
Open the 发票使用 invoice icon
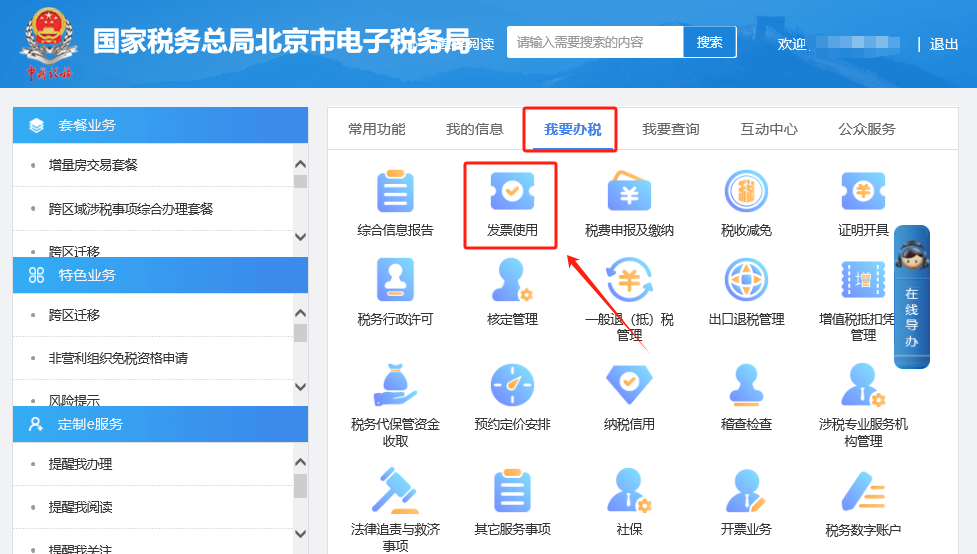[x=512, y=192]
